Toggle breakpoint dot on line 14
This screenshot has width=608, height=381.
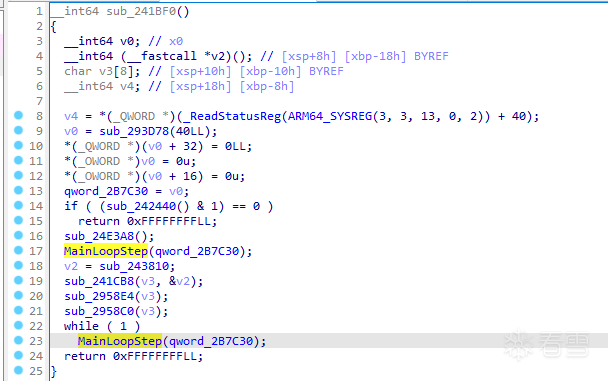click(x=18, y=205)
